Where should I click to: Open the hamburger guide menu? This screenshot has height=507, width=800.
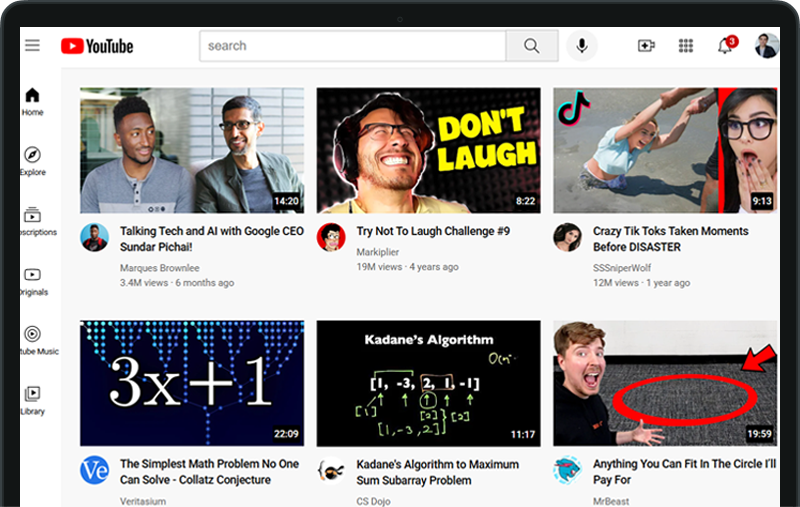tap(32, 46)
